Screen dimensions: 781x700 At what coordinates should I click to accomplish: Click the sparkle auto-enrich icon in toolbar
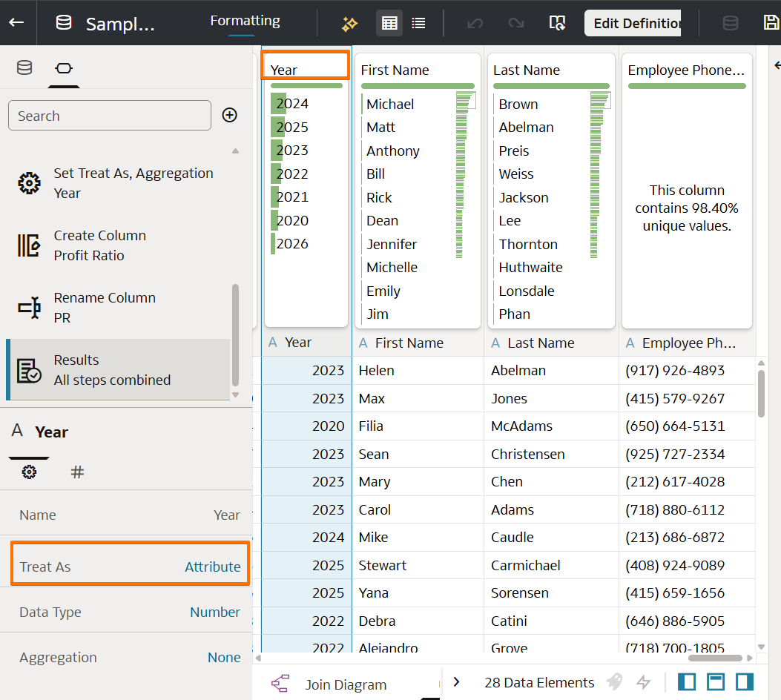click(x=349, y=23)
